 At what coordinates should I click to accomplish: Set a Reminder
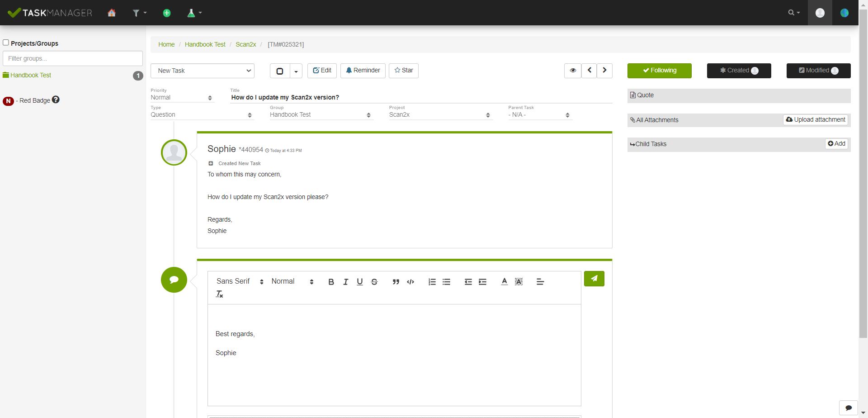[363, 71]
